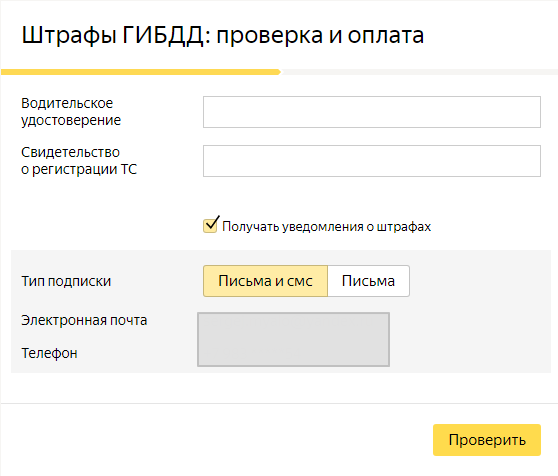
Task: Click the unfilled grey part of the progress bar
Action: coord(420,72)
